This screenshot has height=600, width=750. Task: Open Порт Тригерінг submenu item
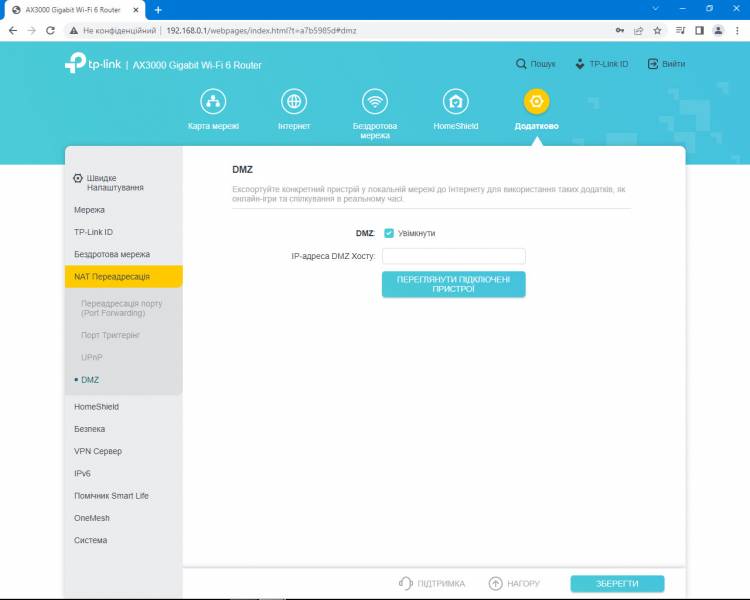(110, 335)
